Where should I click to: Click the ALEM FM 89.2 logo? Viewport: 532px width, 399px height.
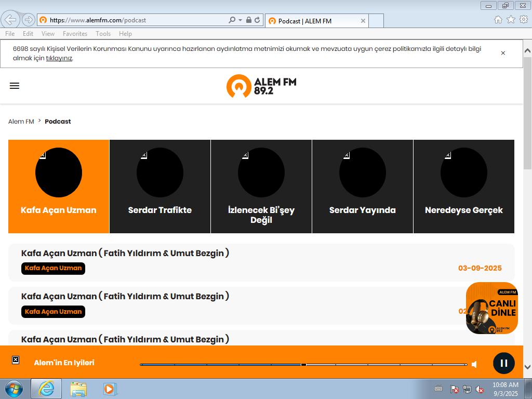pos(261,86)
